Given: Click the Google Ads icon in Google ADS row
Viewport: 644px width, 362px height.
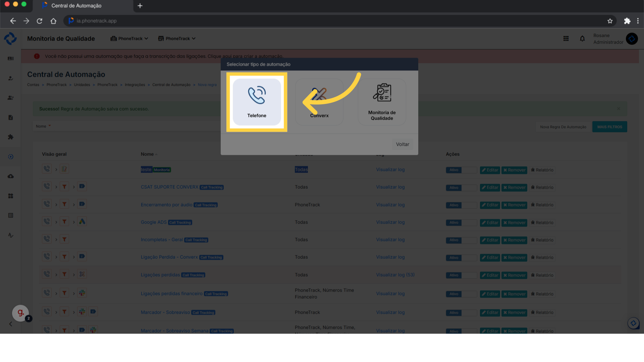Looking at the screenshot, I should click(x=82, y=222).
